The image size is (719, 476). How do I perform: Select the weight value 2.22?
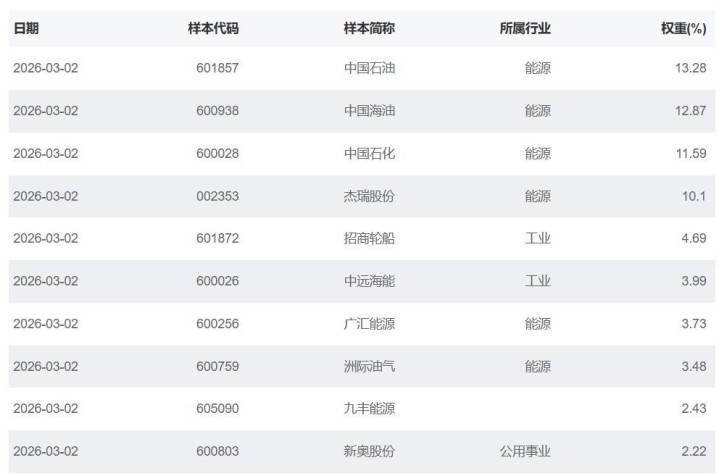[x=694, y=451]
